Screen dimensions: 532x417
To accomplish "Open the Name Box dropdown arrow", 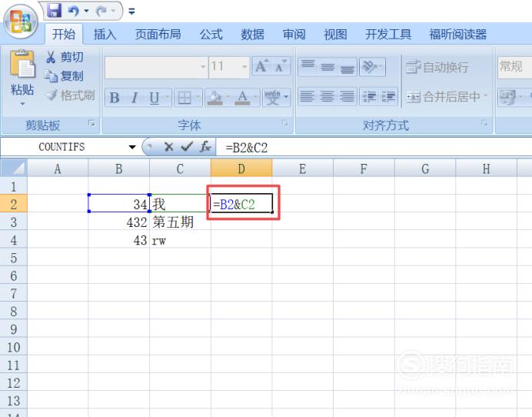I will coord(132,147).
